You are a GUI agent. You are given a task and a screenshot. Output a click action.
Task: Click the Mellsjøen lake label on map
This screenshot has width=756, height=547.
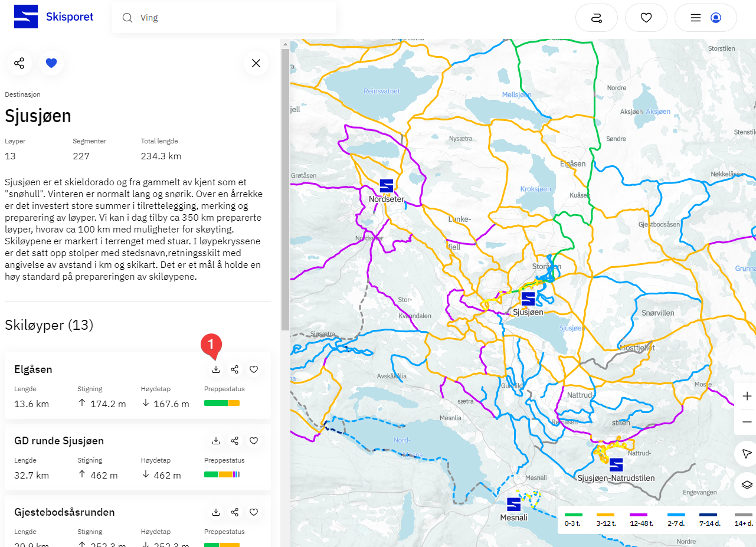pos(516,94)
